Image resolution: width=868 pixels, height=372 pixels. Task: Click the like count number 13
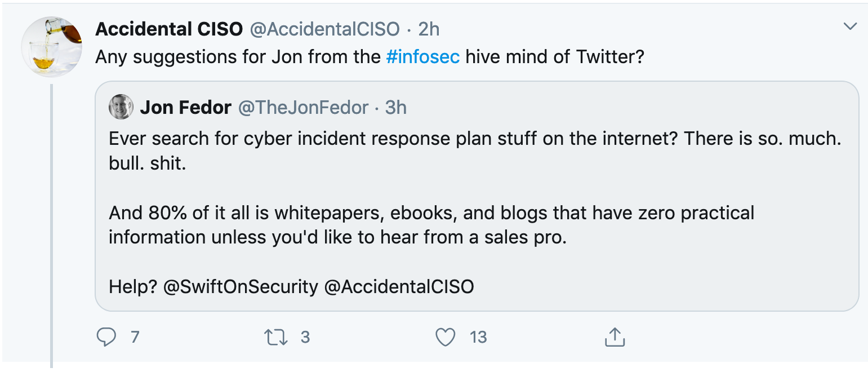pos(478,337)
